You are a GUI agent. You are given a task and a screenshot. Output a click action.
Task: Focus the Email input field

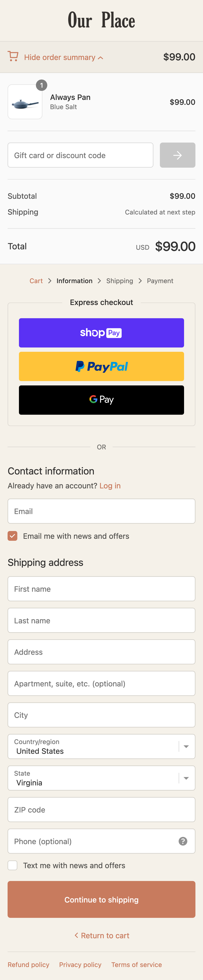pos(101,511)
